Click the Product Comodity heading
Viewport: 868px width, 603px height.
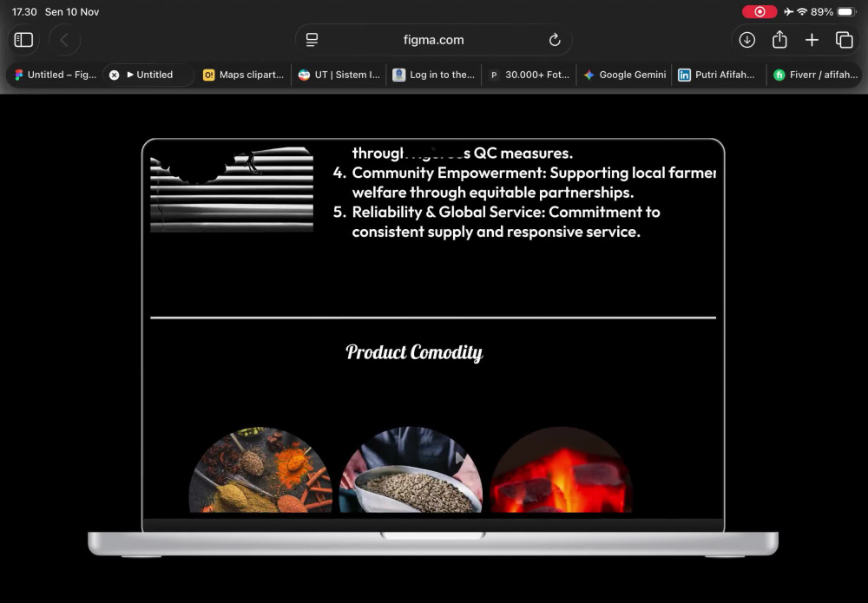point(414,352)
